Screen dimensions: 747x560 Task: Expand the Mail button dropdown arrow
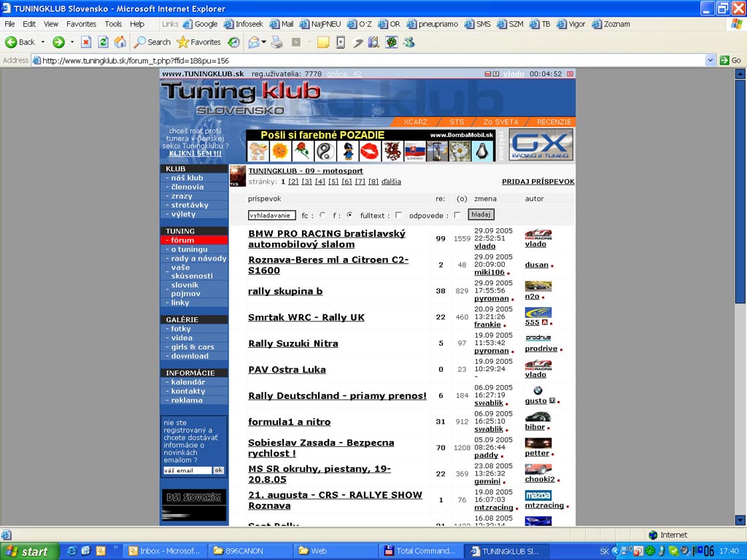[x=263, y=42]
